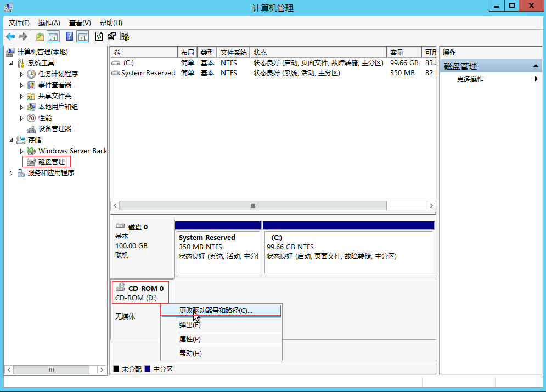This screenshot has height=392, width=546.
Task: Click the volume list horizontal scrollbar
Action: [253, 205]
